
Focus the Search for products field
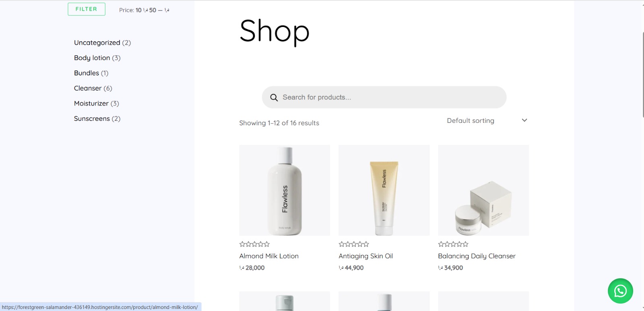tap(386, 97)
